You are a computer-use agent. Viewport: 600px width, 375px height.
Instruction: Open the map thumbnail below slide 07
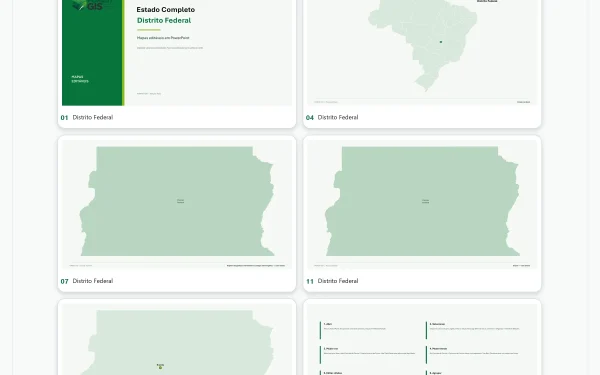(177, 339)
